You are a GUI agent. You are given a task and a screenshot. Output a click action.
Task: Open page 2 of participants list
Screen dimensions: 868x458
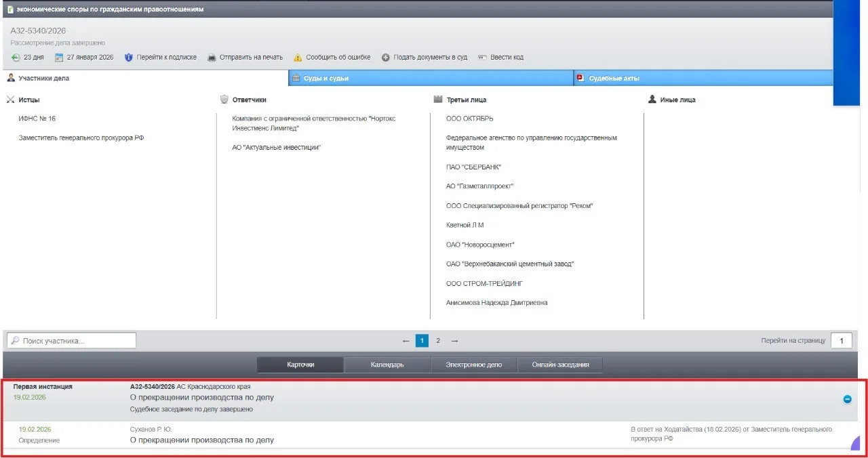click(x=438, y=341)
